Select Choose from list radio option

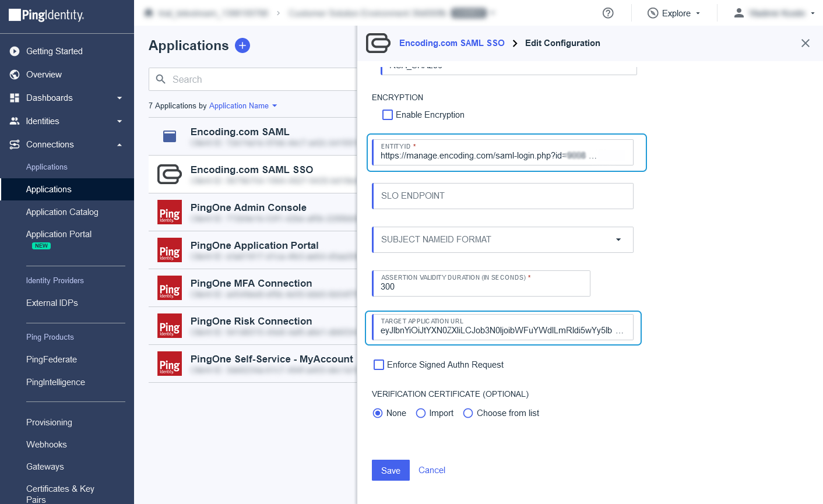(x=468, y=413)
